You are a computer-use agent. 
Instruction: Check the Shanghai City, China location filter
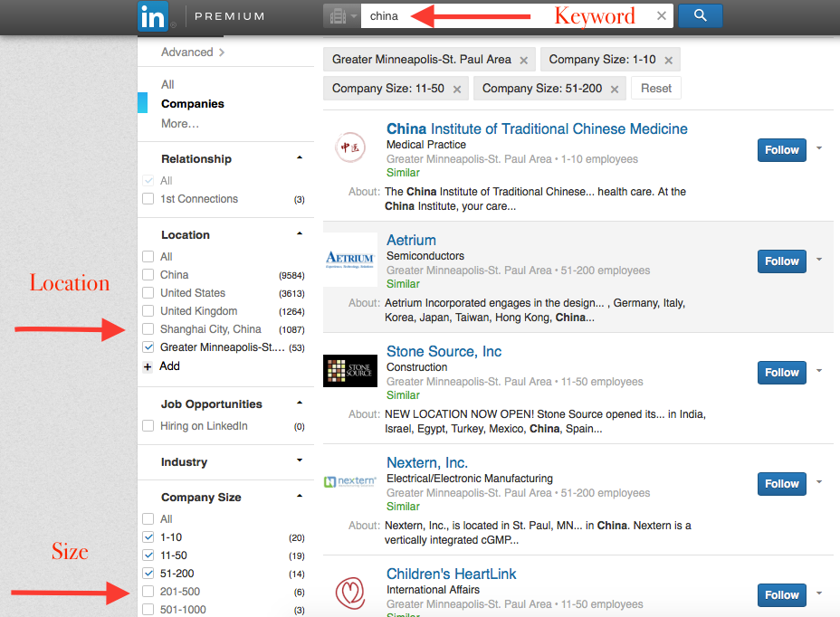click(148, 328)
